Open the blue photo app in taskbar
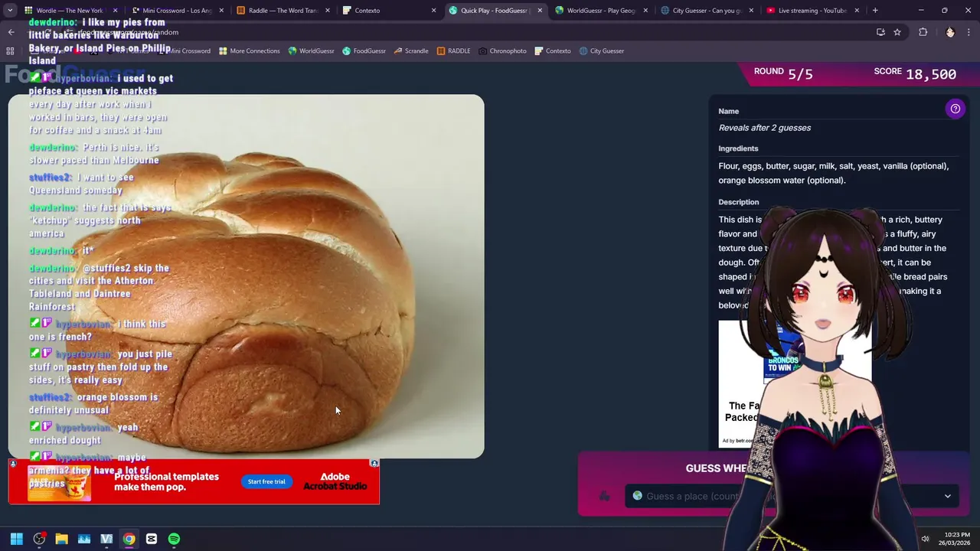Viewport: 980px width, 551px height. pos(84,539)
